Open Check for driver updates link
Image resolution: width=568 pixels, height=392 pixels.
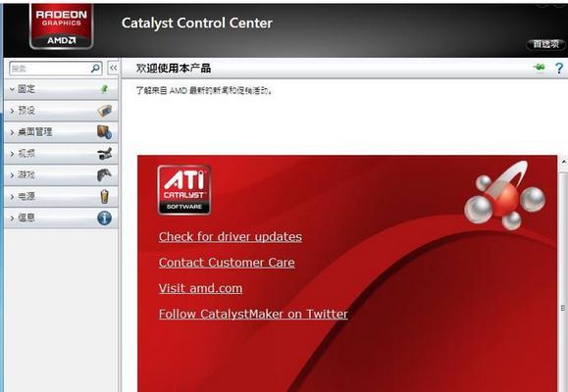[230, 236]
